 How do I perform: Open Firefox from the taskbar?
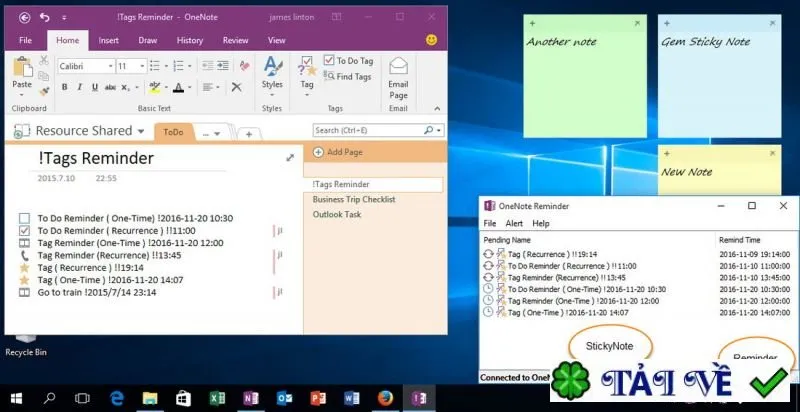385,398
